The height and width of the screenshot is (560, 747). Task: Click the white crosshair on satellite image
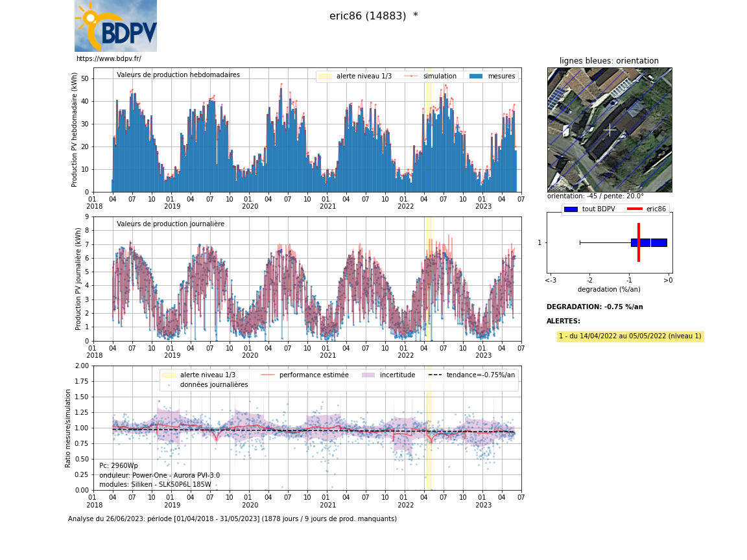coord(610,130)
